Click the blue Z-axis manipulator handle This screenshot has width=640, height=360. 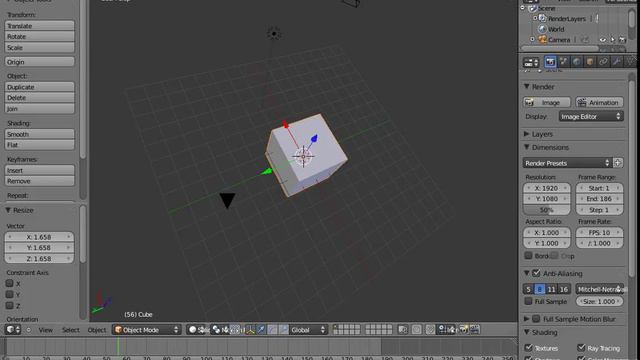(x=314, y=139)
